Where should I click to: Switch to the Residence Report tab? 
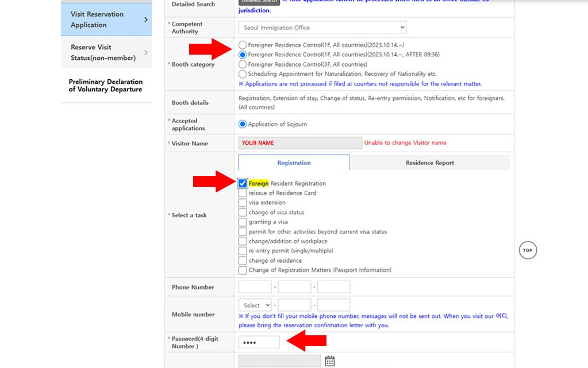click(429, 163)
